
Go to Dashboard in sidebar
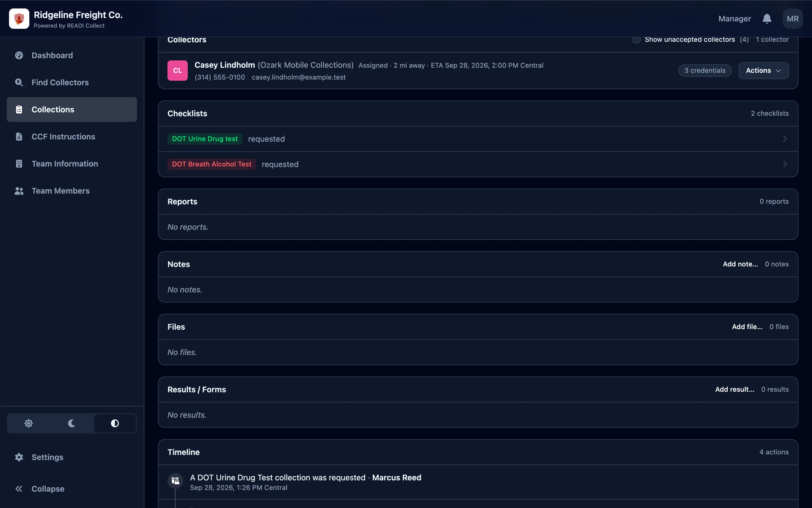pyautogui.click(x=72, y=55)
